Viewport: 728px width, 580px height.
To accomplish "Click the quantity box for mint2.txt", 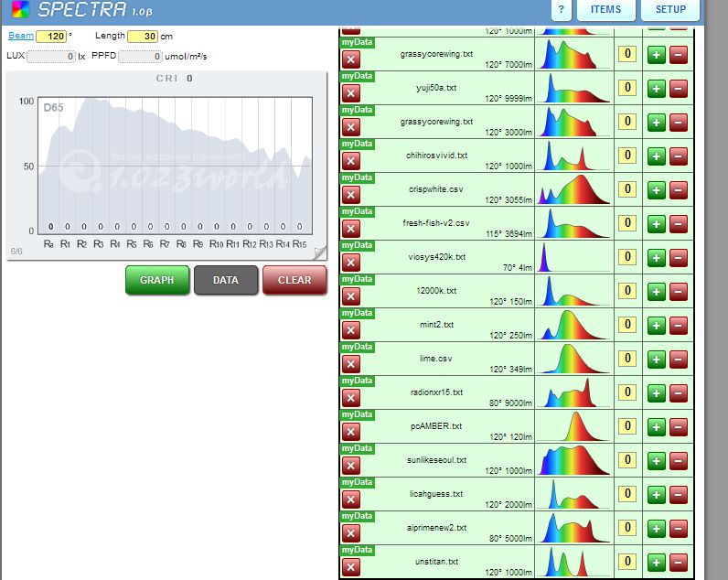I will [627, 325].
